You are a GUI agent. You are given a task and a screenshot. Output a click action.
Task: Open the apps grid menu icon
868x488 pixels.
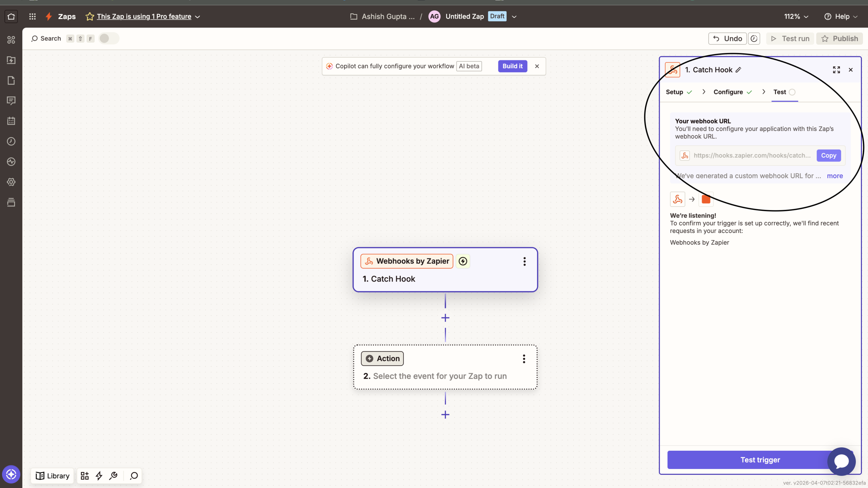click(x=32, y=16)
